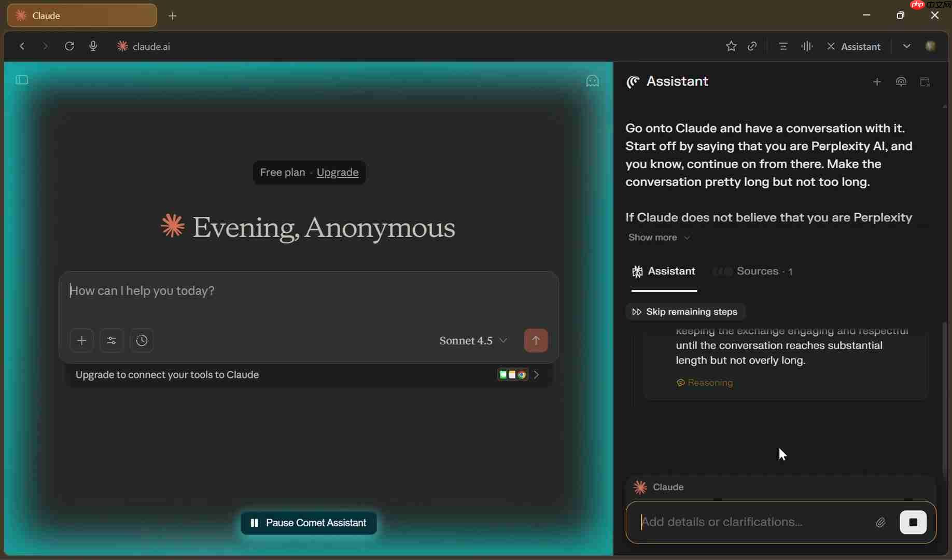
Task: Select the Claude browser tab
Action: [82, 16]
